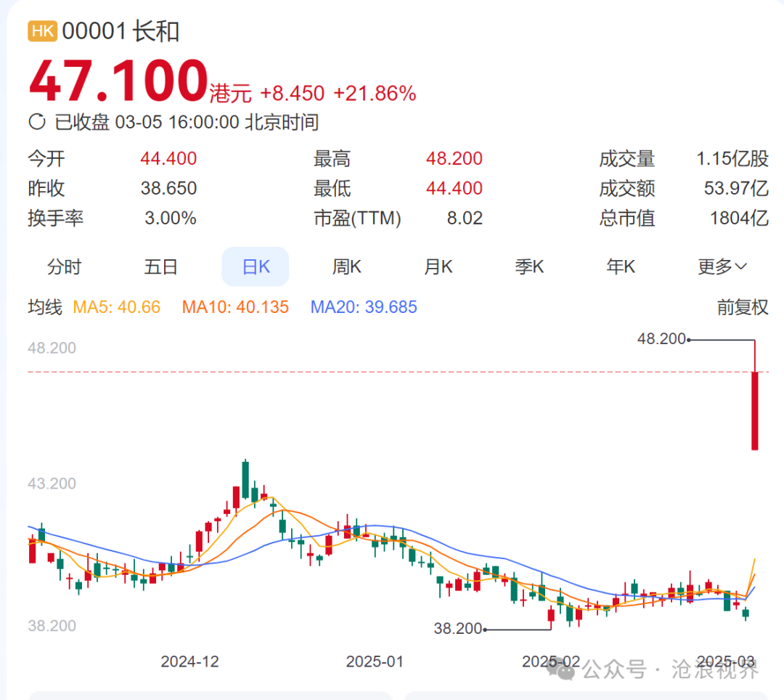784x700 pixels.
Task: Click the clock icon beside 已收盘
Action: point(37,122)
